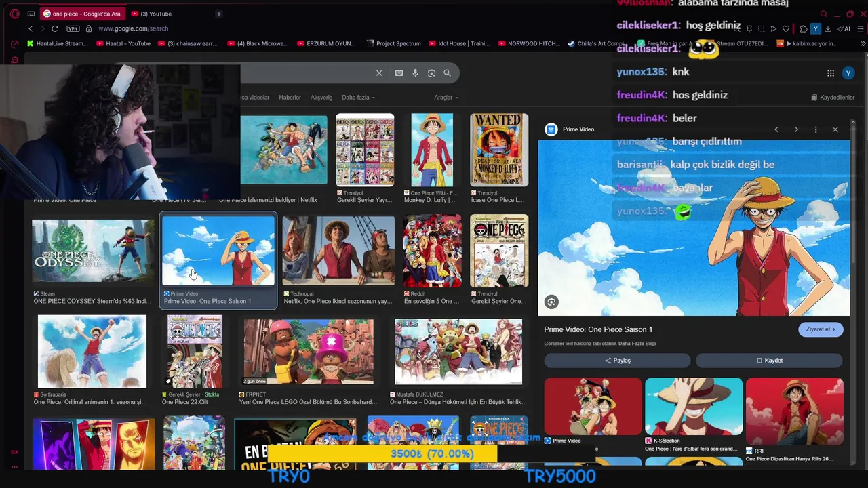Open the preview panel three-dot menu
Screen dimensions: 868x488
click(816, 129)
